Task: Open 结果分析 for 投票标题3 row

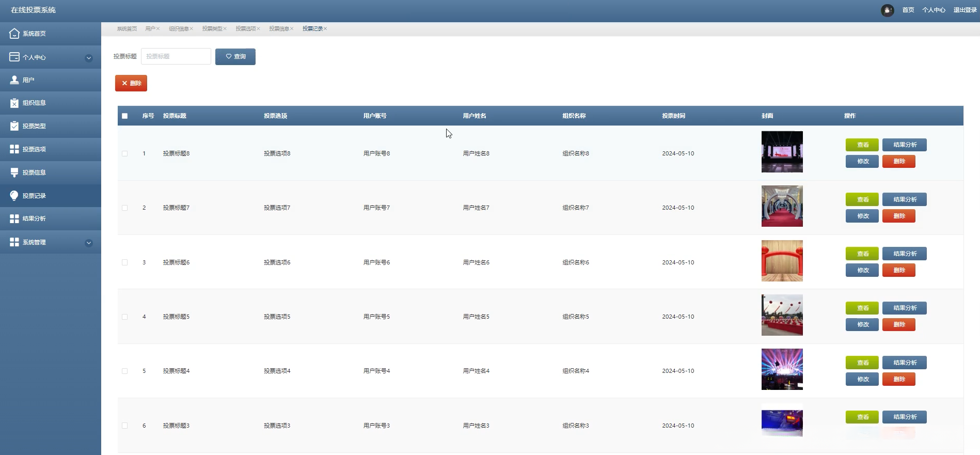Action: click(x=905, y=417)
